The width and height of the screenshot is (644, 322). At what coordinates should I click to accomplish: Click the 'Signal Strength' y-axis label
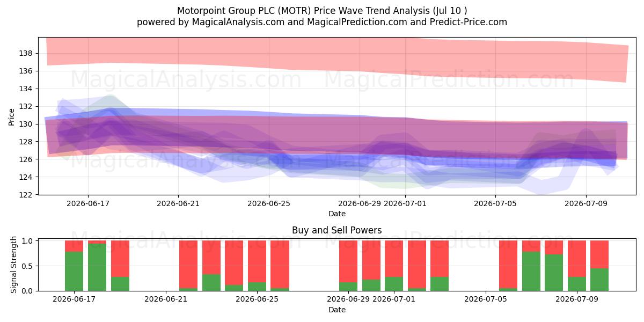(x=14, y=265)
